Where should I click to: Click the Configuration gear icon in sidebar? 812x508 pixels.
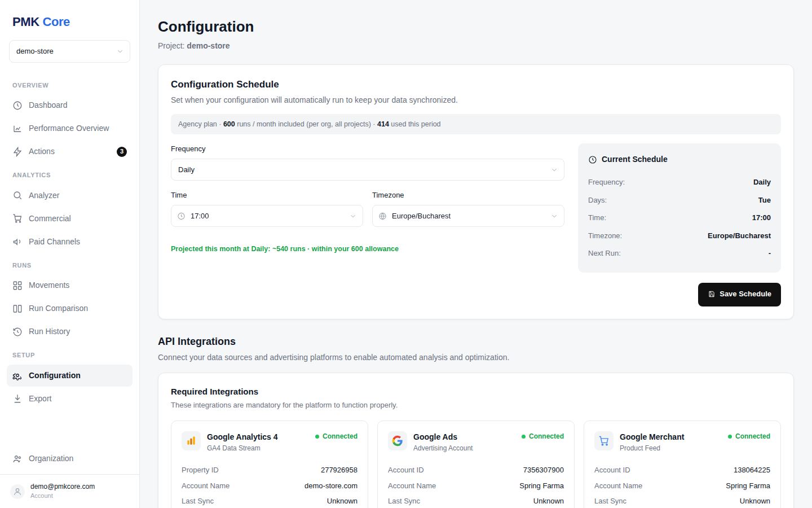17,376
